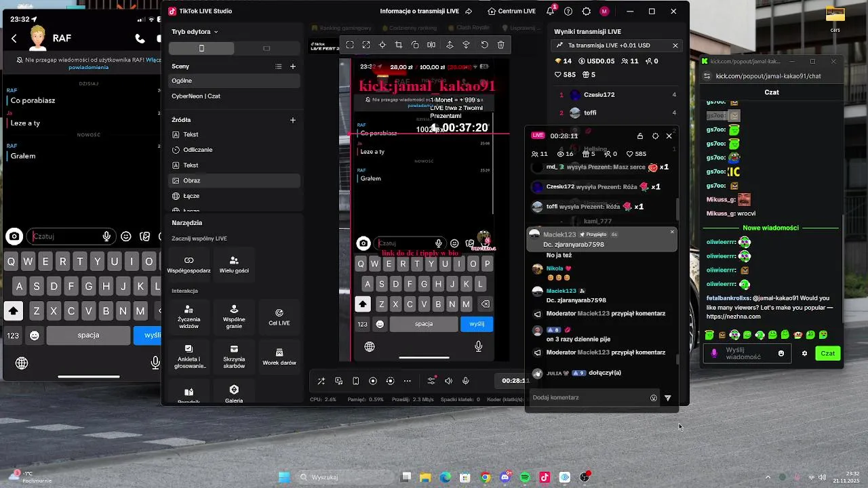
Task: Close the pinned Maciek123 comment
Action: pos(672,232)
